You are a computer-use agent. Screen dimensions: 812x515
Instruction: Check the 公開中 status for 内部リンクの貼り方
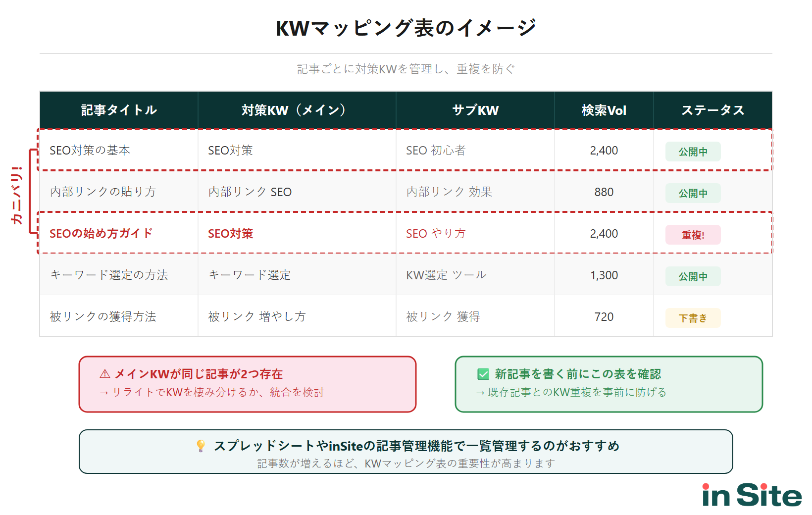coord(693,193)
